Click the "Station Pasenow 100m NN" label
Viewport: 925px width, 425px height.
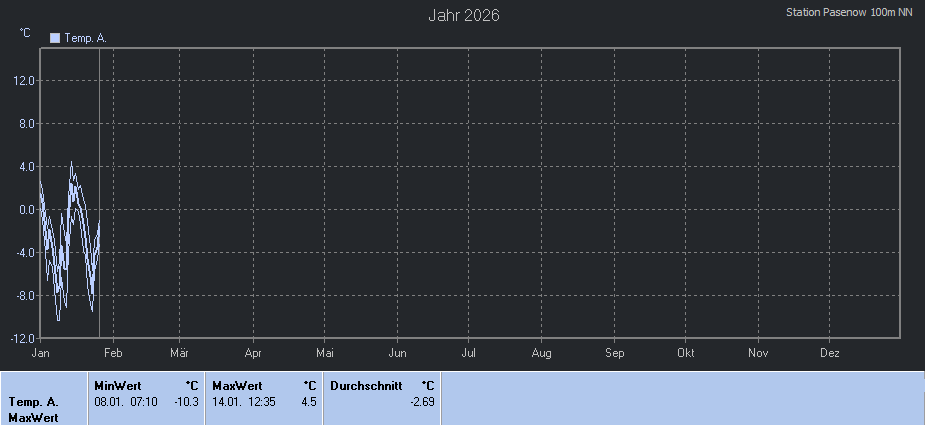(849, 13)
